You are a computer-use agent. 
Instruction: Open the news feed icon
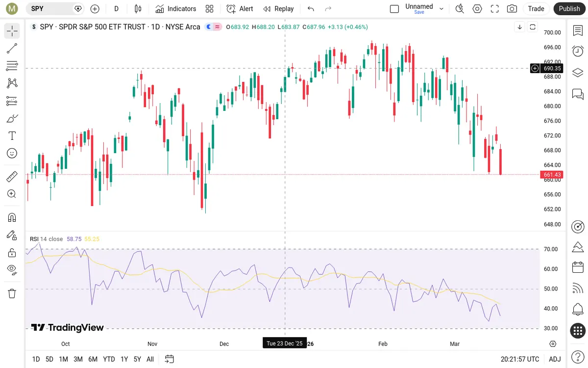pyautogui.click(x=578, y=289)
